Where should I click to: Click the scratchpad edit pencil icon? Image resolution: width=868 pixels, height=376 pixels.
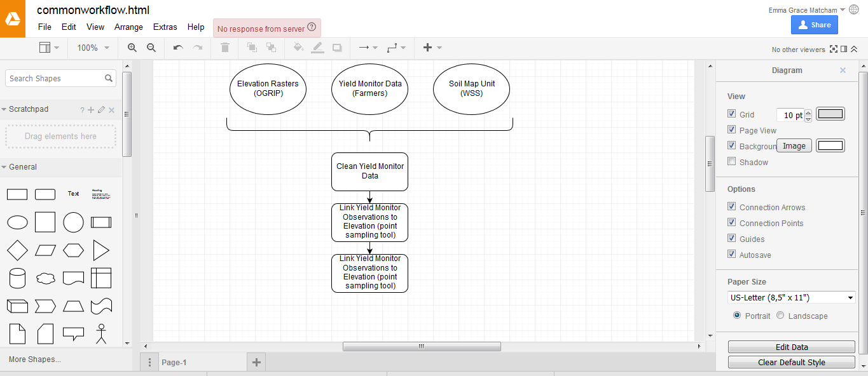pos(101,110)
